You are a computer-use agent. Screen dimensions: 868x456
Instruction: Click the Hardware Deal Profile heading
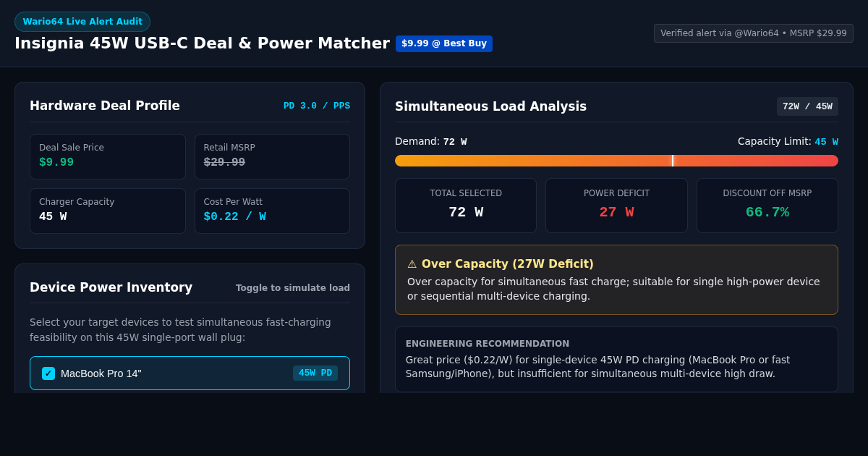(x=105, y=106)
